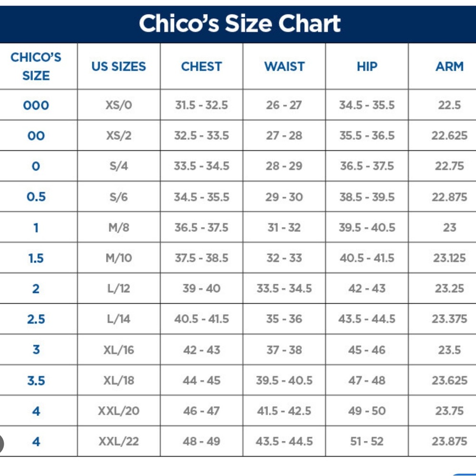Click the XXL/22 US size cell
The height and width of the screenshot is (476, 476).
pos(119,441)
